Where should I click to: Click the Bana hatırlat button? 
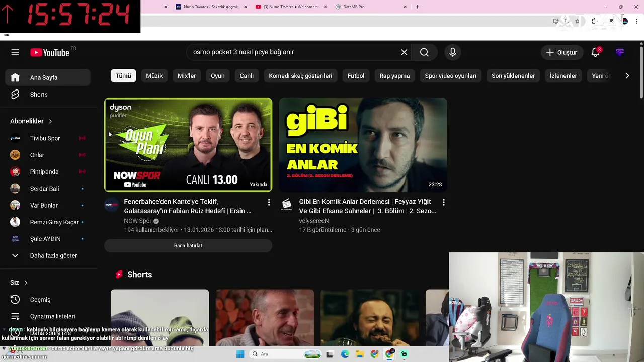[x=188, y=245]
